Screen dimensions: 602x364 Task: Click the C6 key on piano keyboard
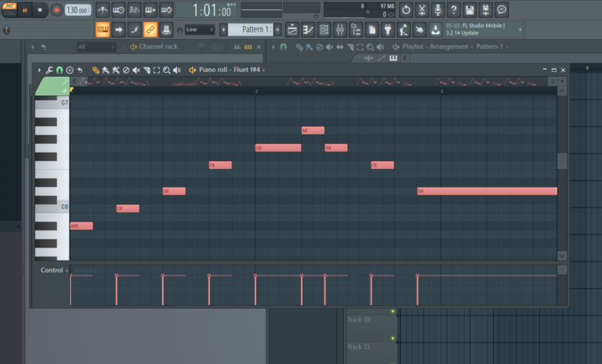point(53,208)
